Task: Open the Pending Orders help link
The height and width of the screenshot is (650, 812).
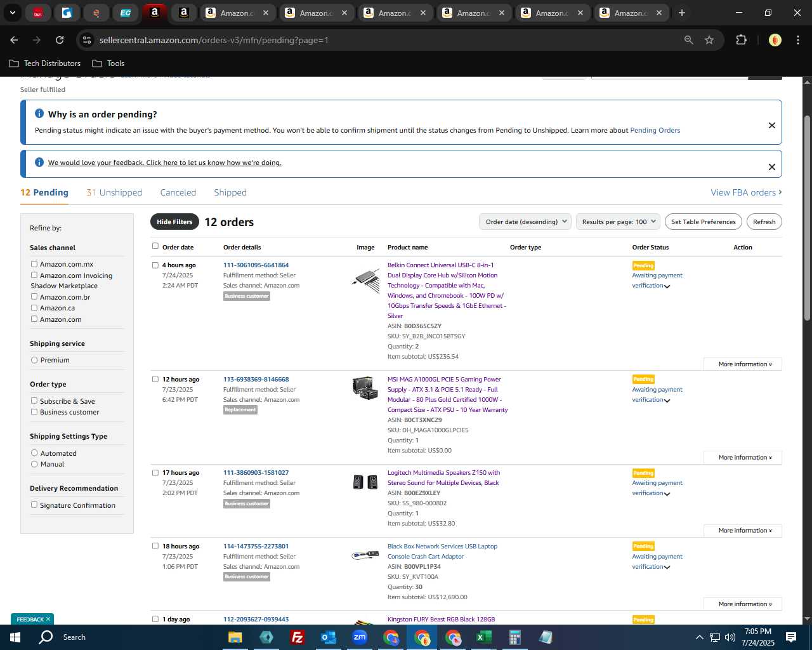Action: [x=655, y=130]
